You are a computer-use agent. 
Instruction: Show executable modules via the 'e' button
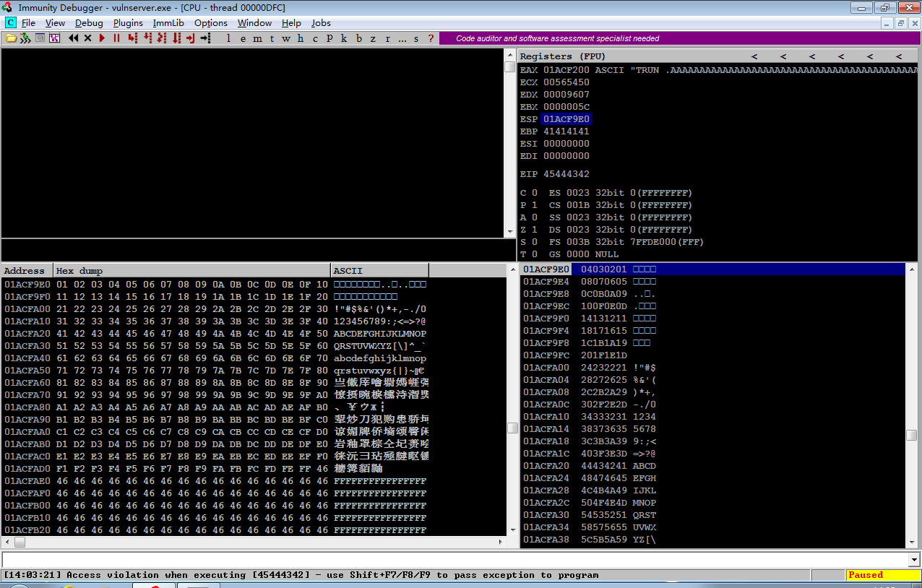point(244,38)
